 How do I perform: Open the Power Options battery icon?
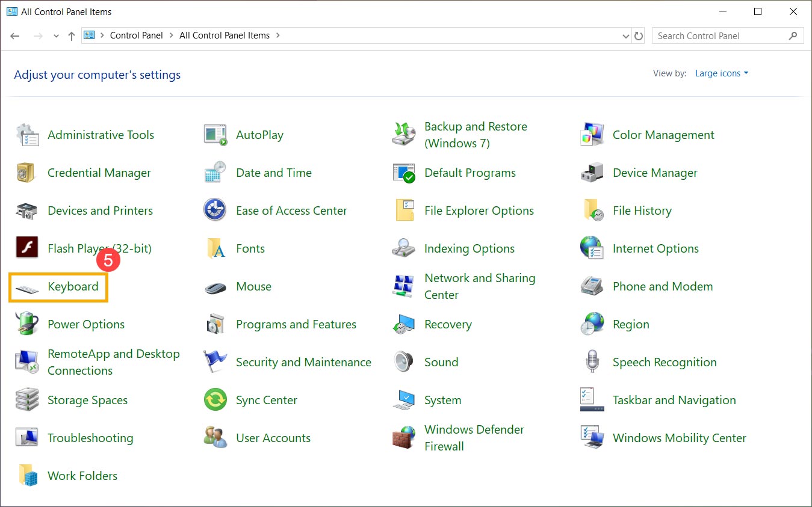(27, 324)
